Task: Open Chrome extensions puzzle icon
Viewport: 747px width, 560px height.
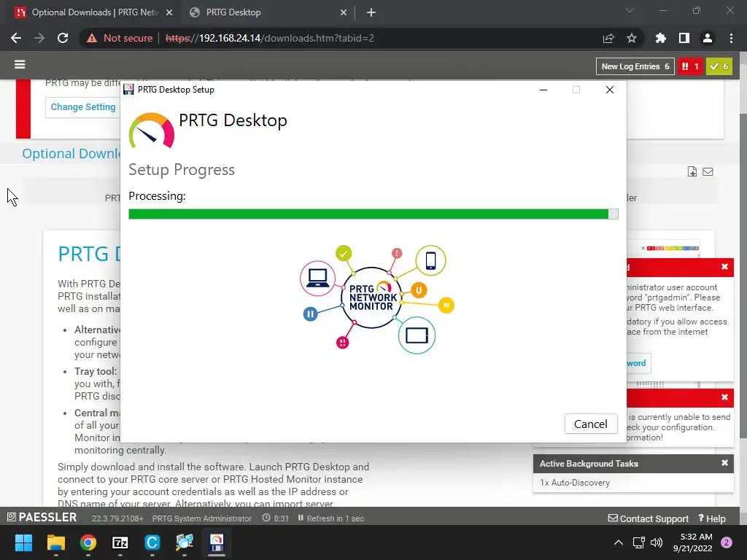Action: tap(661, 38)
